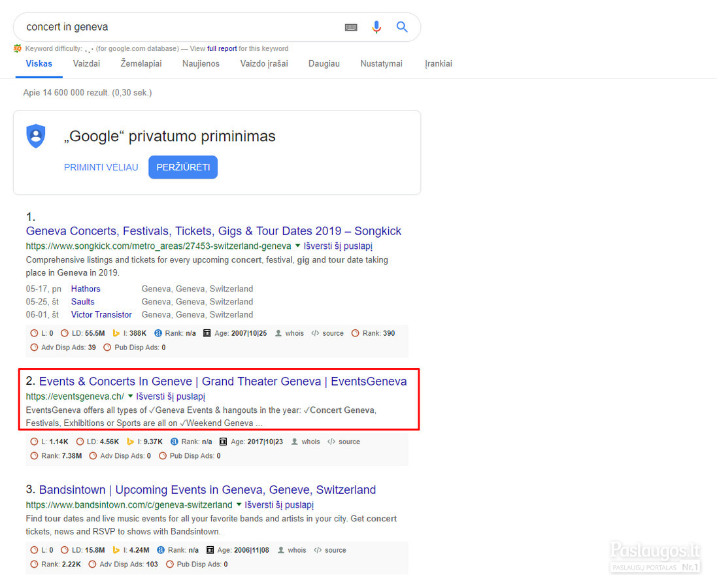Select the Viskas tab

click(39, 63)
